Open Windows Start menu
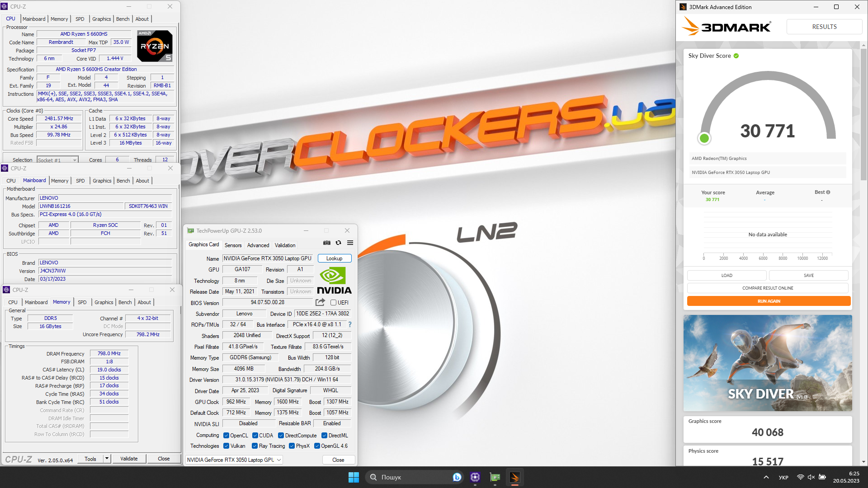 pos(354,477)
